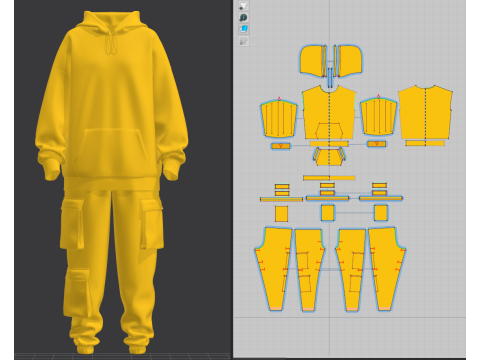Click the lower shin cargo pocket in 3D
Viewport: 480px width, 360px height.
click(78, 292)
